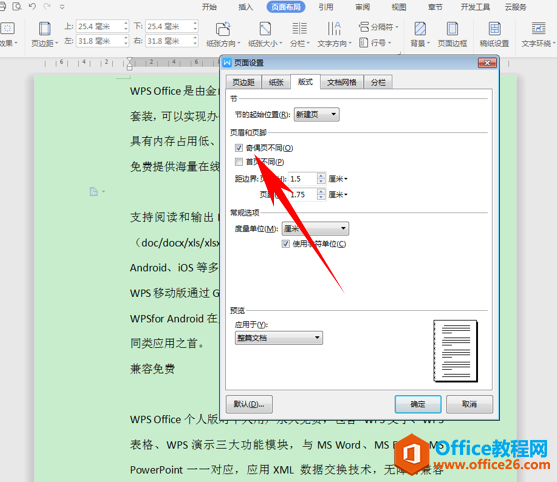557x482 pixels.
Task: Switch to Columns (分栏) dialog tab
Action: [x=378, y=82]
